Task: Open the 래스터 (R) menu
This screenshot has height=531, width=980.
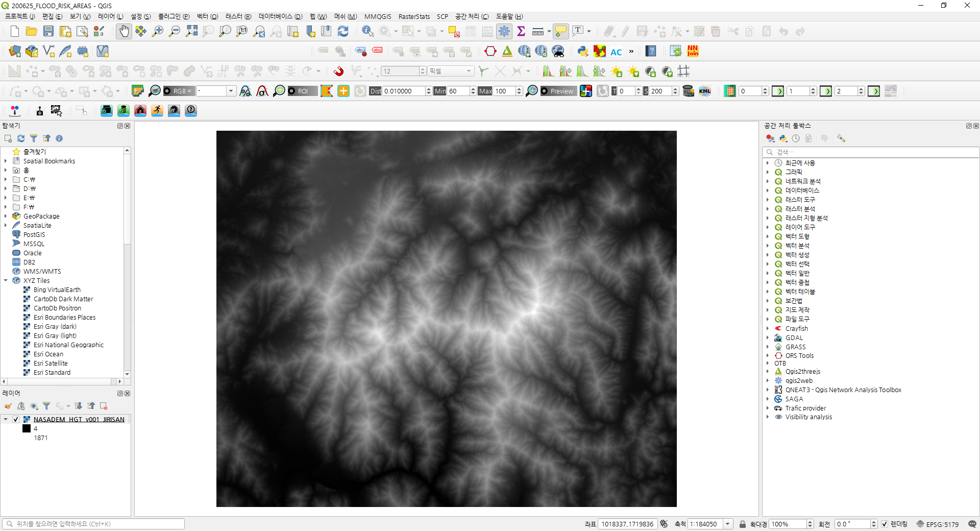Action: coord(238,16)
